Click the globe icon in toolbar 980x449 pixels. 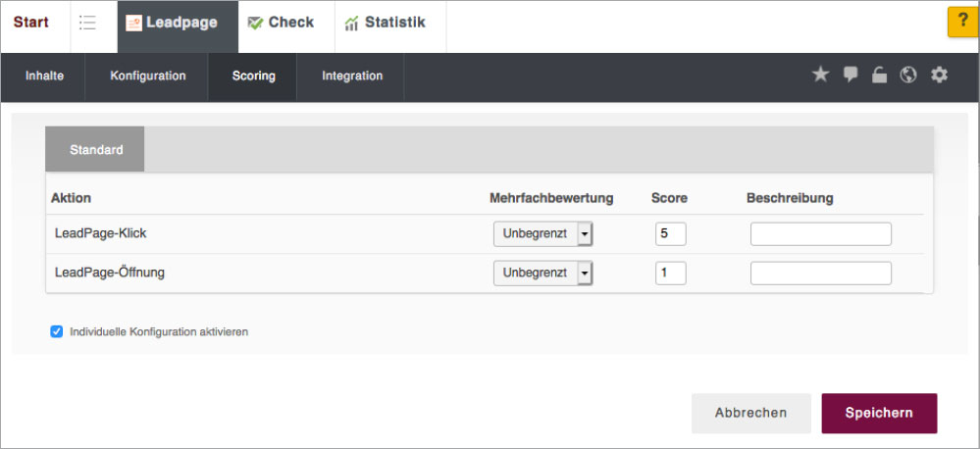coord(908,75)
